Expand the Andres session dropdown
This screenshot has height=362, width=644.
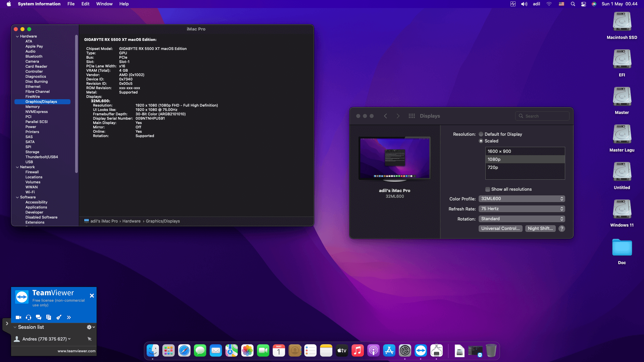69,339
